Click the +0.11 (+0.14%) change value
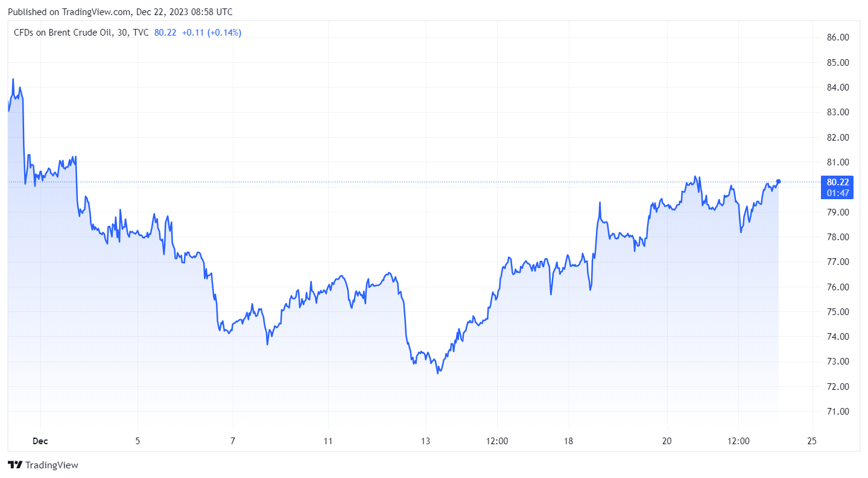The image size is (868, 478). pyautogui.click(x=212, y=33)
